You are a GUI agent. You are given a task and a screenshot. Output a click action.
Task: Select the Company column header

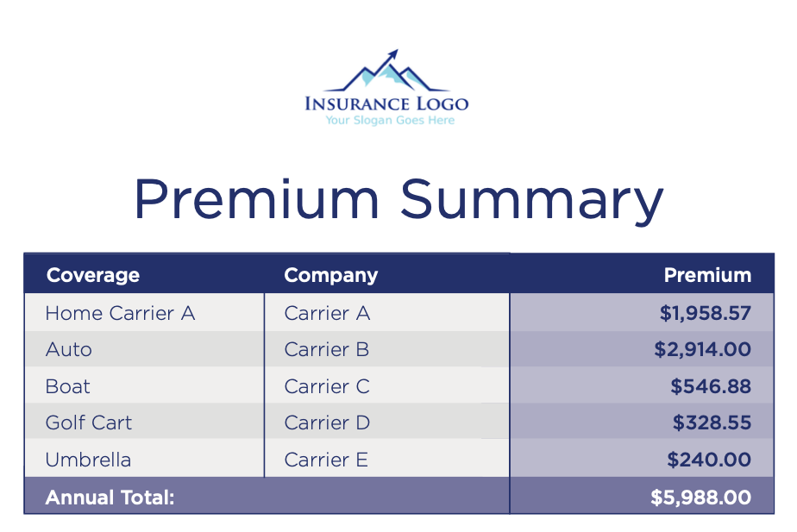coord(331,275)
